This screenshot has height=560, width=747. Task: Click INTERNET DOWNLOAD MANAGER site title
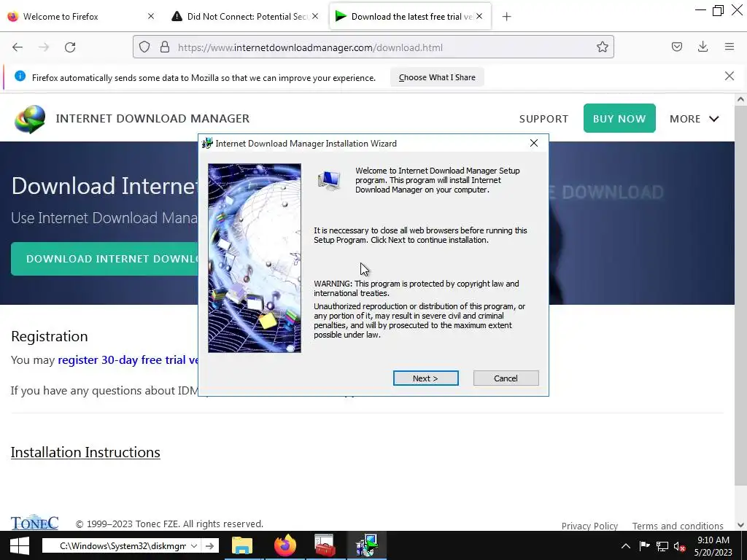pos(152,119)
